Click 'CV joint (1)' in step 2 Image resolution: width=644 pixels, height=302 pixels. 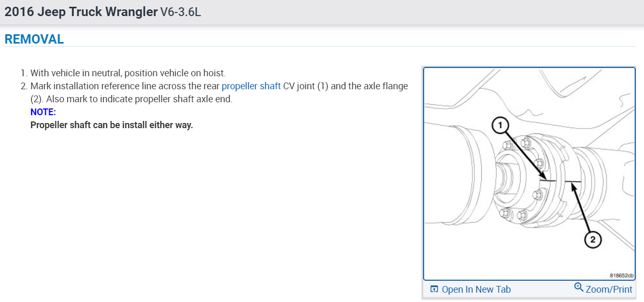(305, 86)
